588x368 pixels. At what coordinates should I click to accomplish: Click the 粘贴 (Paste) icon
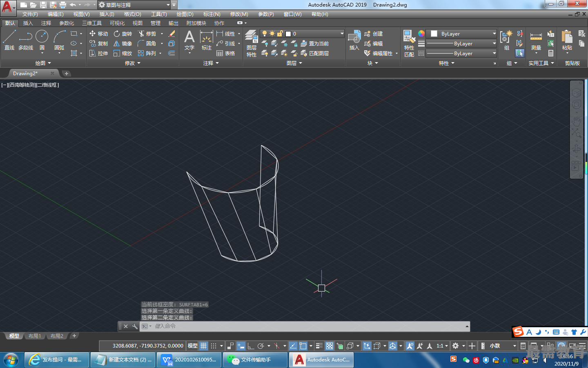567,40
